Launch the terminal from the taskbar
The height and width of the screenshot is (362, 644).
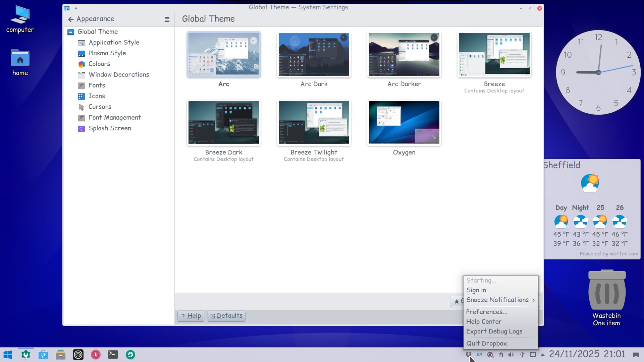click(113, 354)
